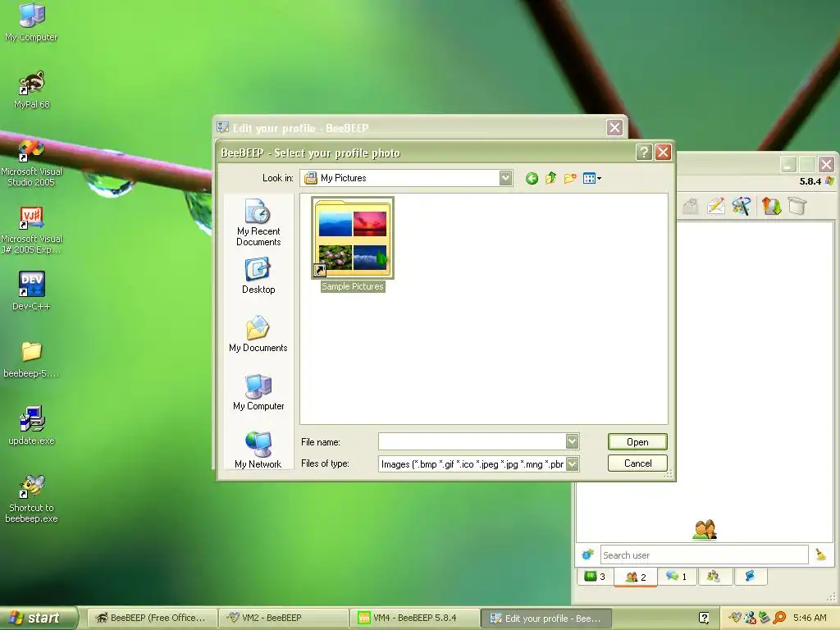Screen dimensions: 840x630
Task: Open My Recent Documents in sidebar
Action: [258, 223]
